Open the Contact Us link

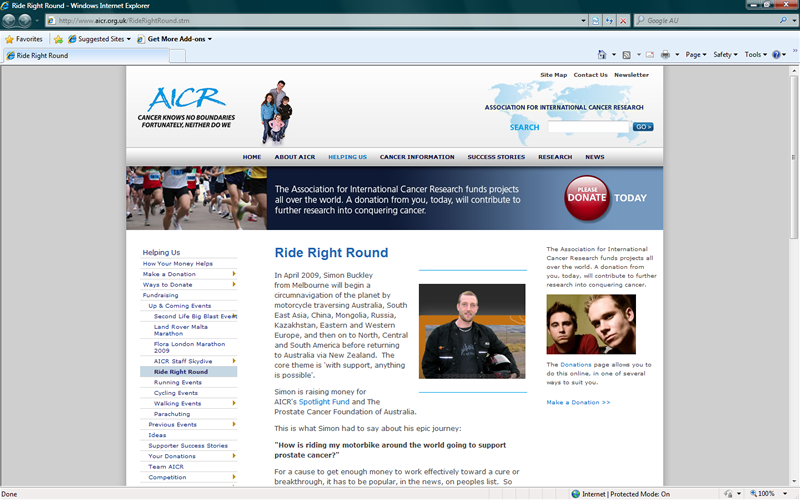(590, 74)
